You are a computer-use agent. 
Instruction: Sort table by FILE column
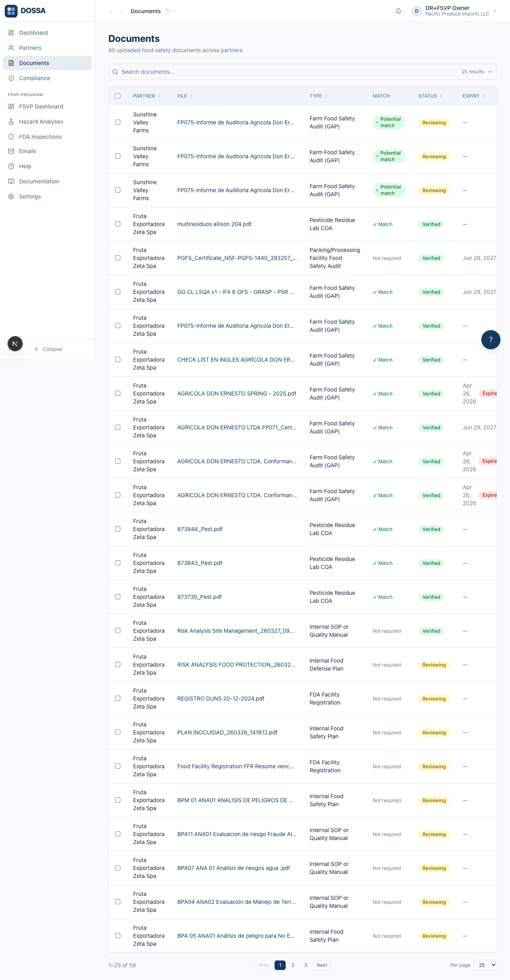(x=185, y=96)
